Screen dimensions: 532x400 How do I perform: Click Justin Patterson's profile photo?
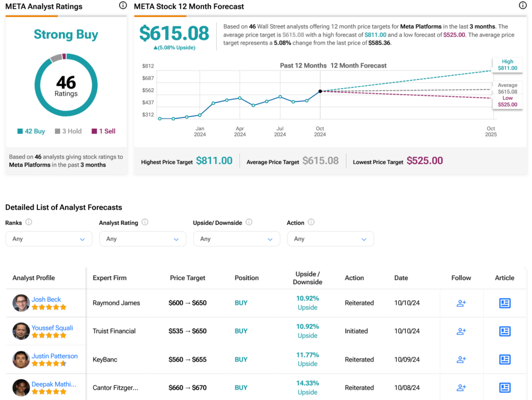tap(21, 359)
